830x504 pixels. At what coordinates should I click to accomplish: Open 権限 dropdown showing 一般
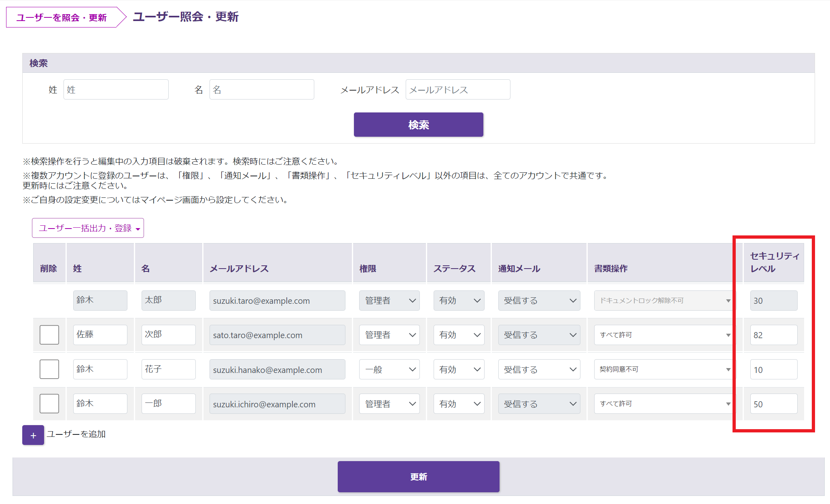pos(389,369)
